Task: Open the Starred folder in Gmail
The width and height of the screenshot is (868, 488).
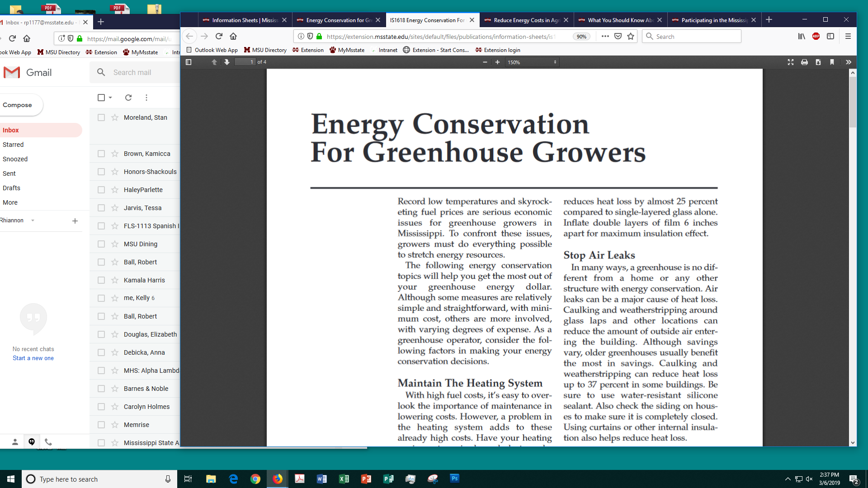Action: [x=13, y=145]
